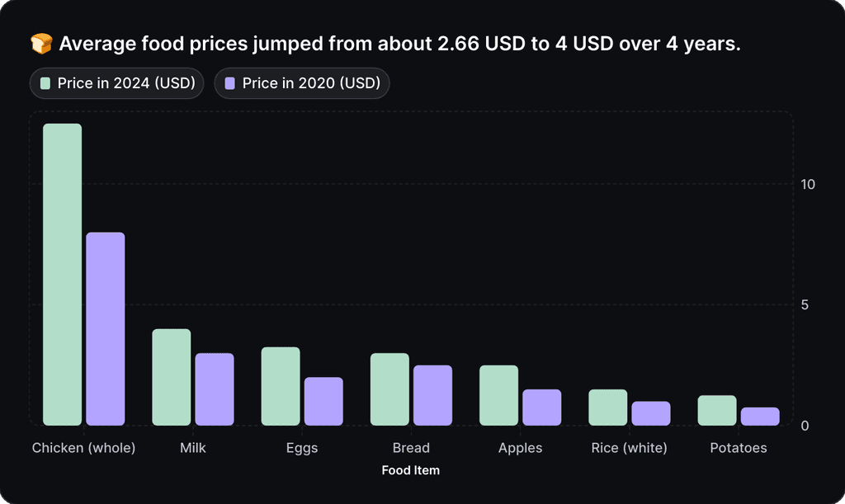This screenshot has width=845, height=504.
Task: Click the 2024 Chicken (whole) green bar
Action: tap(63, 275)
